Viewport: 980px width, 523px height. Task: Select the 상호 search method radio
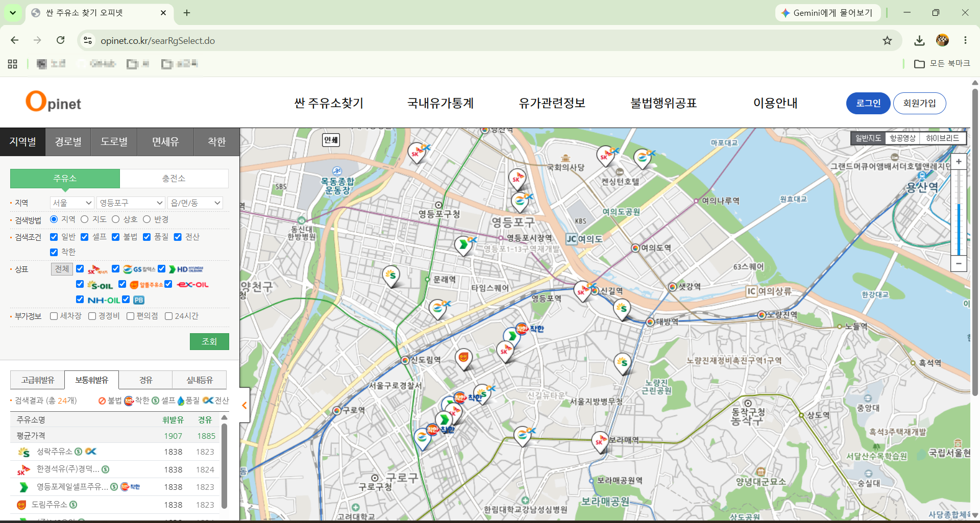(116, 219)
